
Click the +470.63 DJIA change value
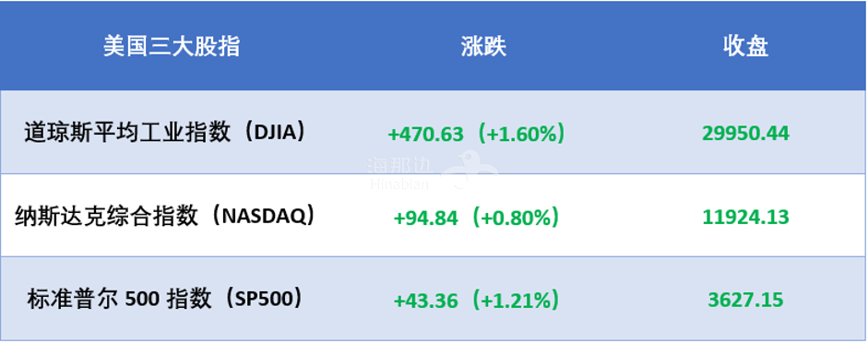pyautogui.click(x=425, y=135)
